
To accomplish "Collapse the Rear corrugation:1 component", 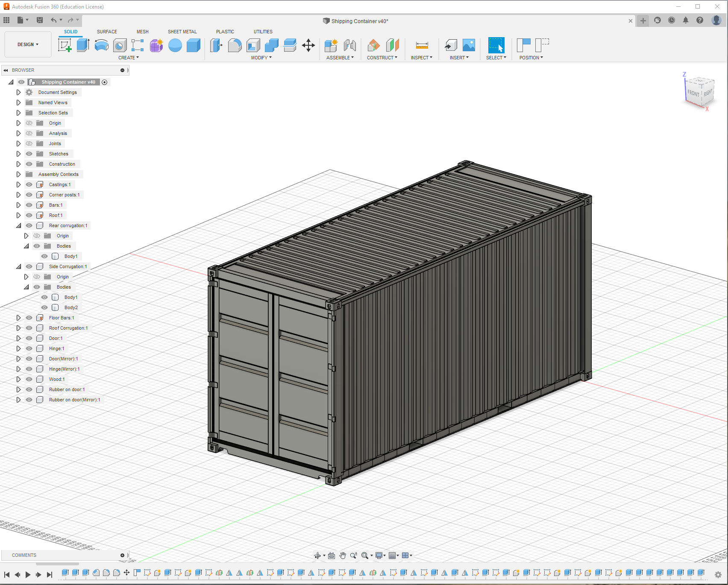I will pos(18,225).
